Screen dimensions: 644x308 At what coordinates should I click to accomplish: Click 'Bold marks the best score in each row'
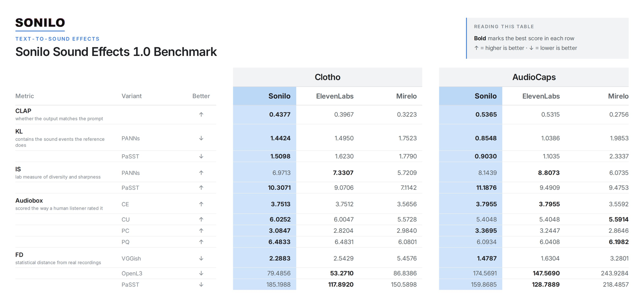point(524,38)
